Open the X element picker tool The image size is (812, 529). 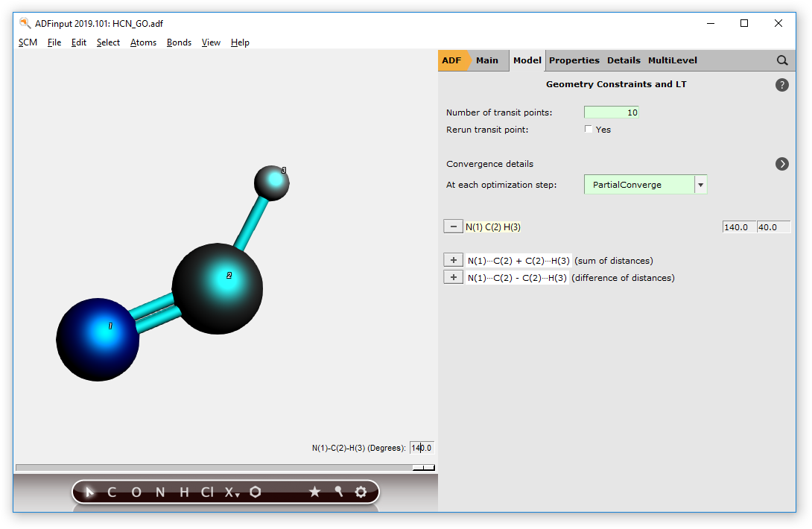click(232, 492)
